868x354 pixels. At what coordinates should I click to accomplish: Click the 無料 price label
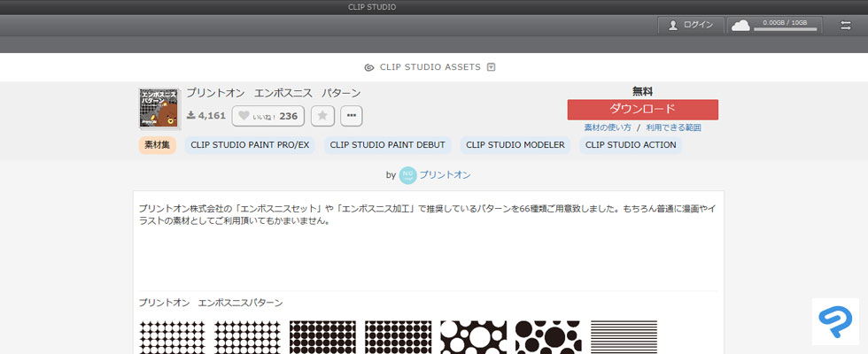click(x=643, y=91)
